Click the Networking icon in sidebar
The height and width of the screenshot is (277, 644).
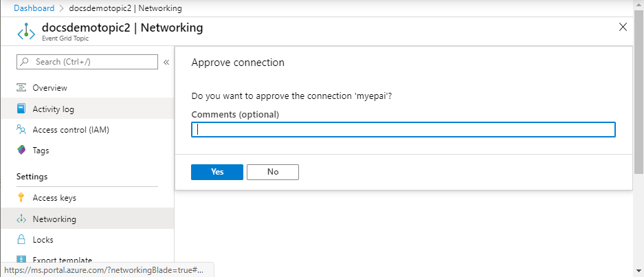pos(21,219)
